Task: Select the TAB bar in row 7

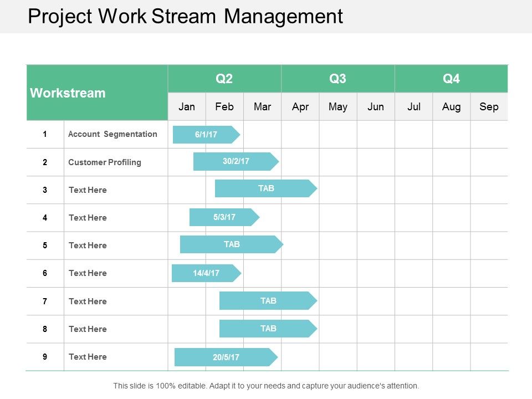Action: (x=268, y=300)
